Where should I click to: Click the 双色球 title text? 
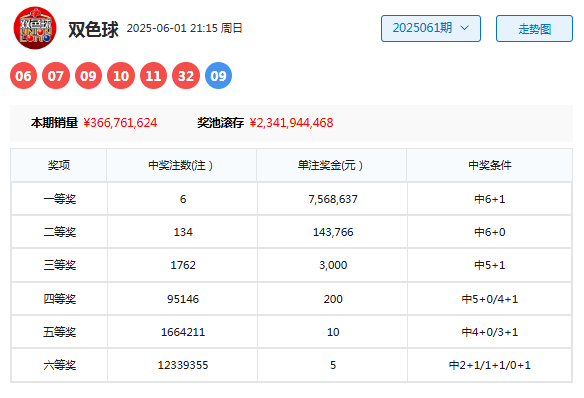(x=93, y=29)
